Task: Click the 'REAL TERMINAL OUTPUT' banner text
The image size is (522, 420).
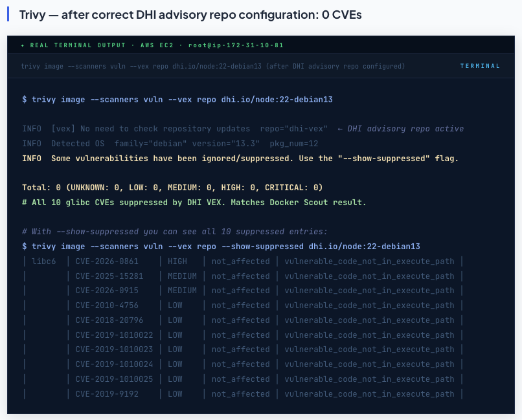Action: (x=78, y=45)
